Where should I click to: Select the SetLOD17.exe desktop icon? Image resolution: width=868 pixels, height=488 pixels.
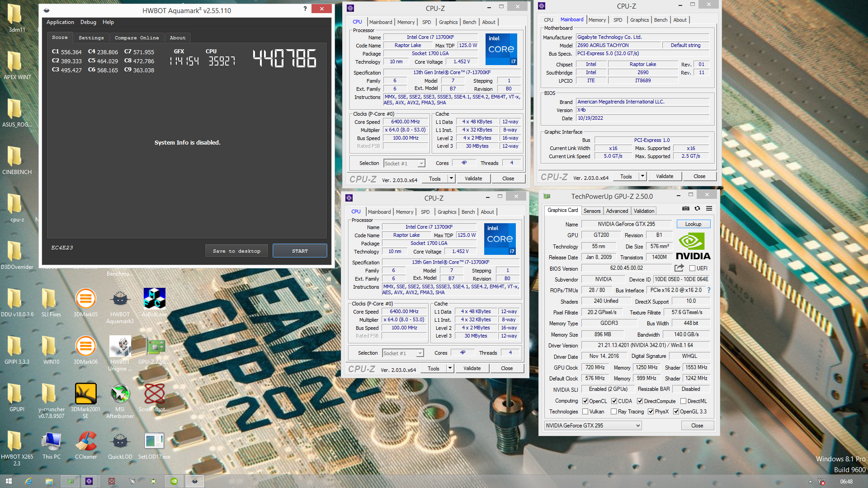pos(154,445)
